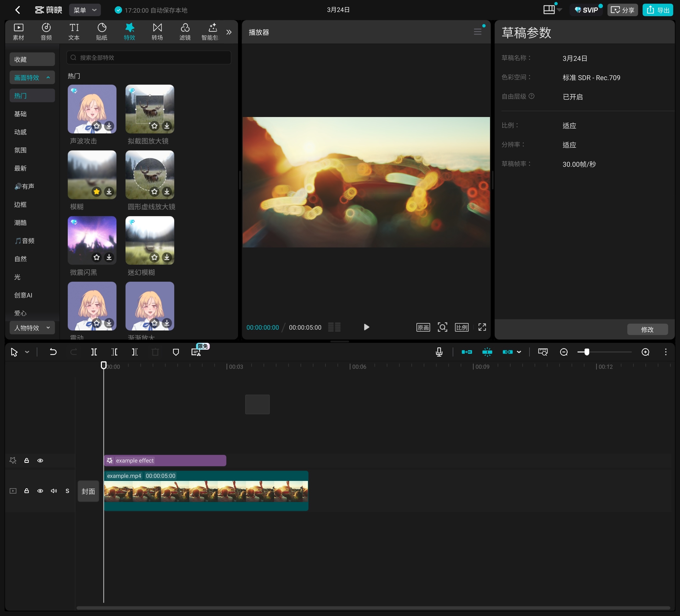Image resolution: width=680 pixels, height=616 pixels.
Task: Toggle visibility of the example.mp4 video track
Action: pyautogui.click(x=40, y=490)
